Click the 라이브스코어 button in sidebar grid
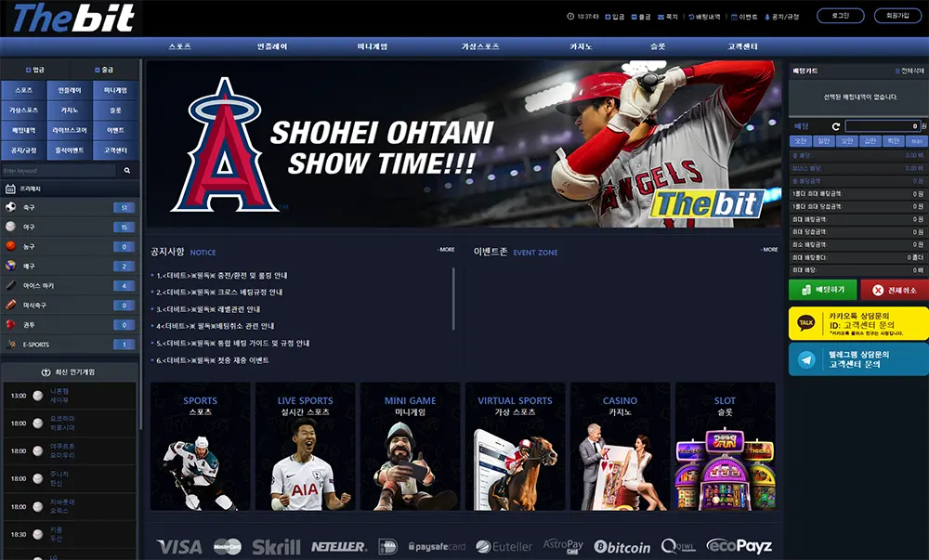929x560 pixels. pyautogui.click(x=70, y=130)
